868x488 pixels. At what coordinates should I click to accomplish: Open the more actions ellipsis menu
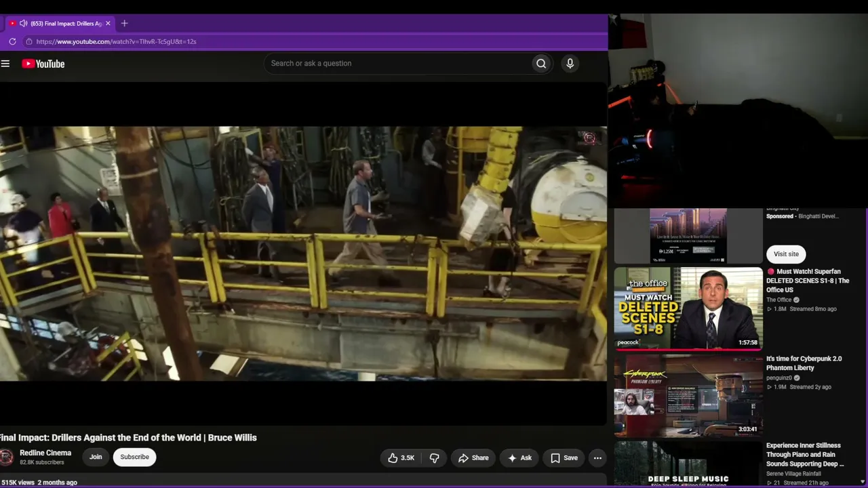(x=597, y=458)
